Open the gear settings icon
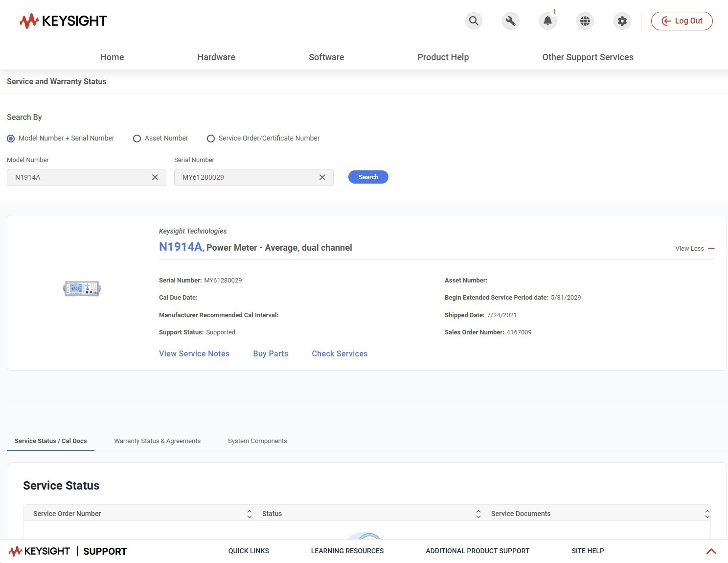This screenshot has width=728, height=563. click(x=622, y=21)
